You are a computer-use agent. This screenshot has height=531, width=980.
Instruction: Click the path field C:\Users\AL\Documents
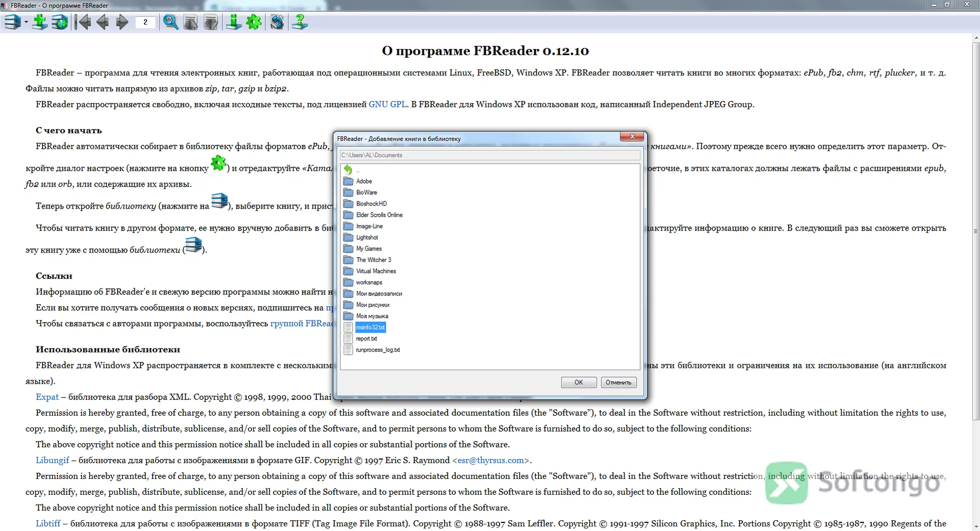point(490,155)
